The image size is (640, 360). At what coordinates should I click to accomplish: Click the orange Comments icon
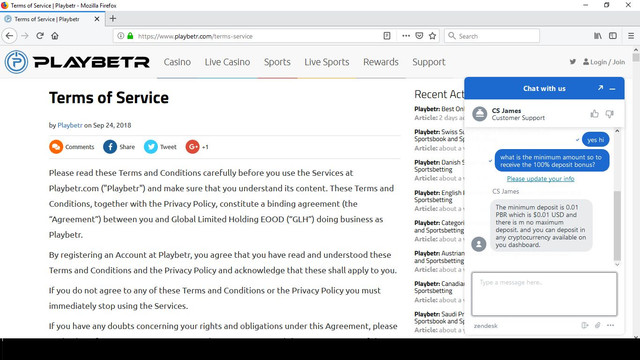56,147
